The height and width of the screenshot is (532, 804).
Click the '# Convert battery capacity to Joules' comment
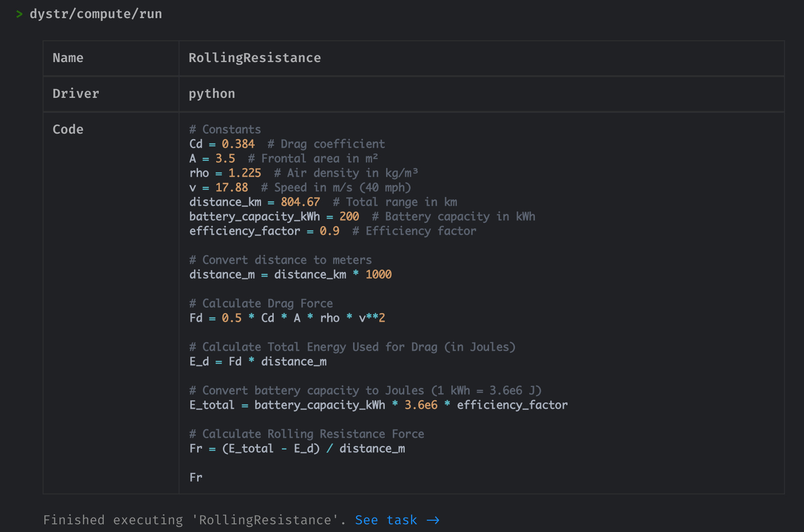coord(365,391)
